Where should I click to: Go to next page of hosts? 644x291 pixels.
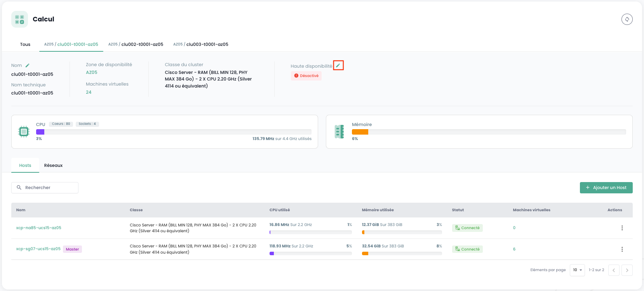pyautogui.click(x=627, y=270)
